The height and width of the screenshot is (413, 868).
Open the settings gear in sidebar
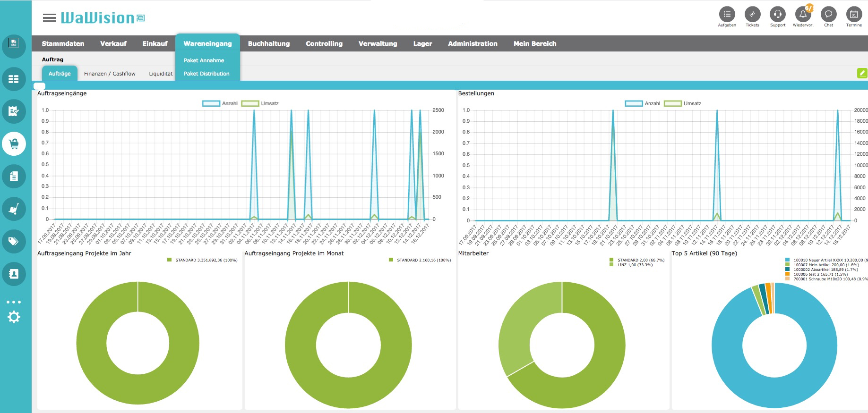coord(14,317)
